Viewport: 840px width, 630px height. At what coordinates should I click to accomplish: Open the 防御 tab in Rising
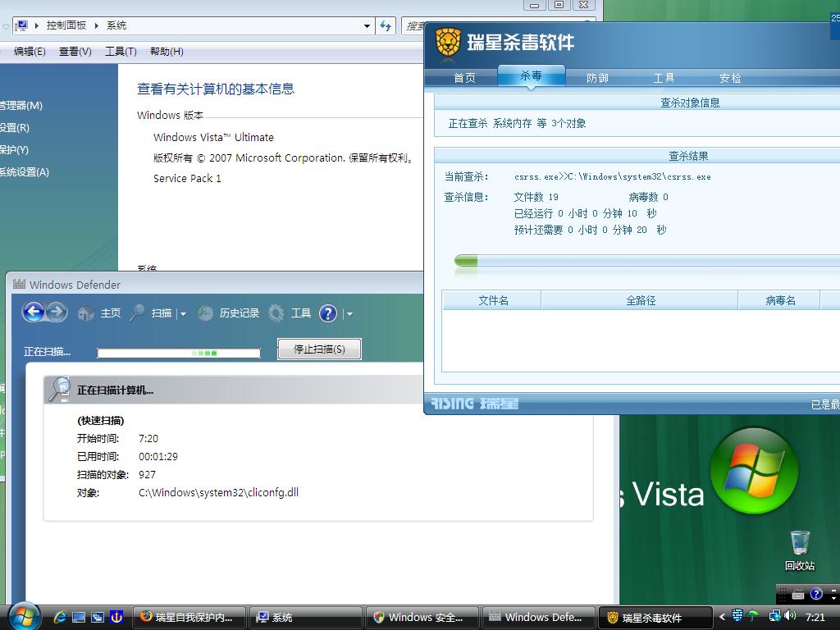597,78
